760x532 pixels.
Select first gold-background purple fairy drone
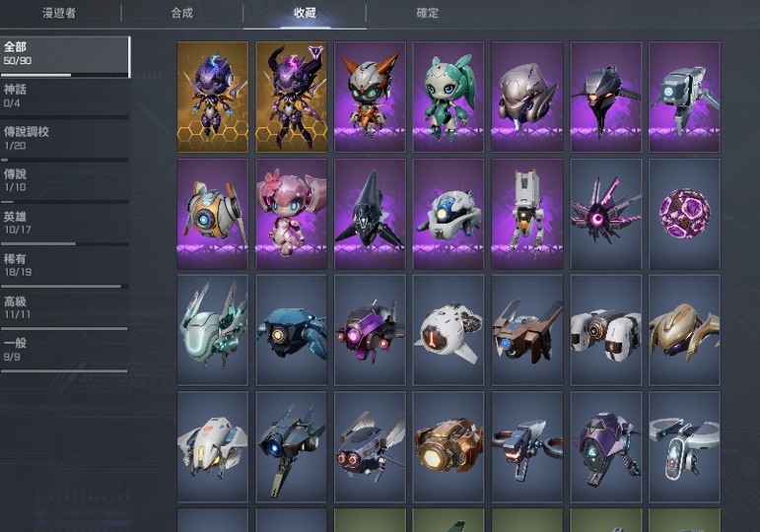click(213, 97)
